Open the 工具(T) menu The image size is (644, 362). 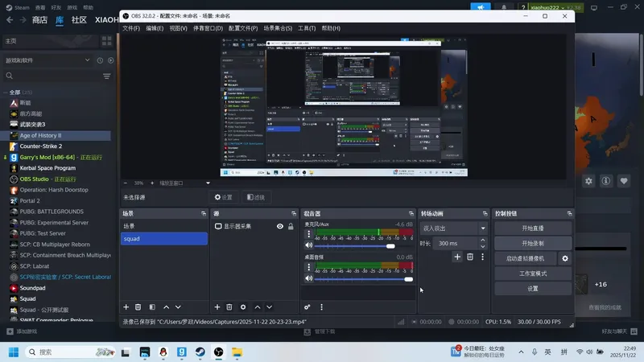(x=306, y=28)
